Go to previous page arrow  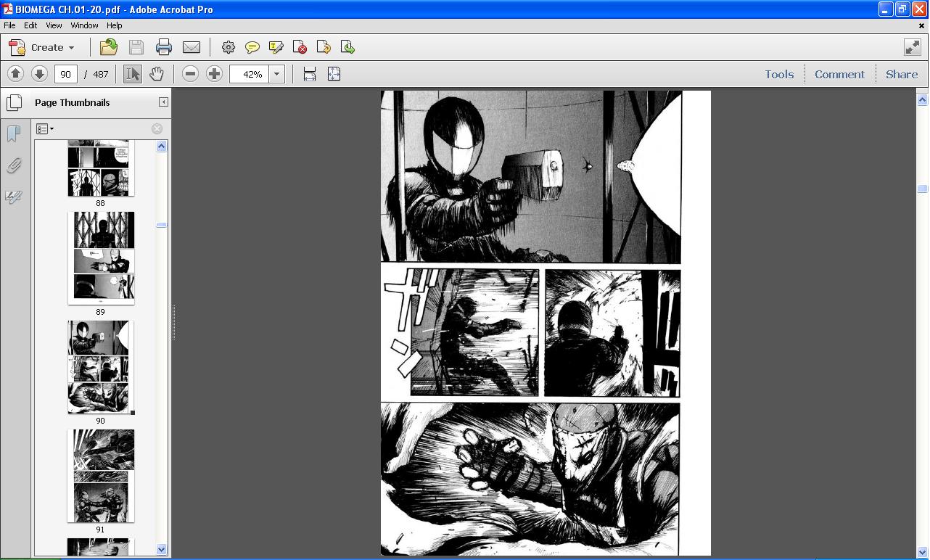[15, 74]
